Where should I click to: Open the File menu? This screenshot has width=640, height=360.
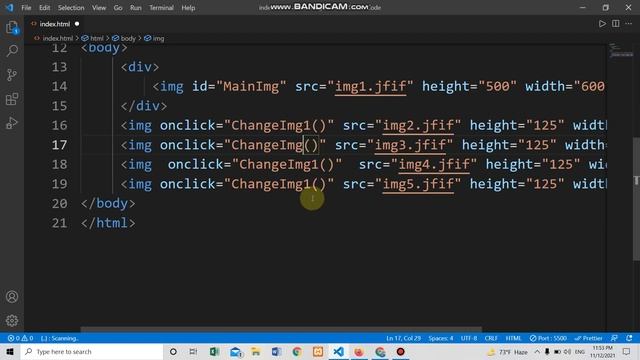pyautogui.click(x=26, y=8)
